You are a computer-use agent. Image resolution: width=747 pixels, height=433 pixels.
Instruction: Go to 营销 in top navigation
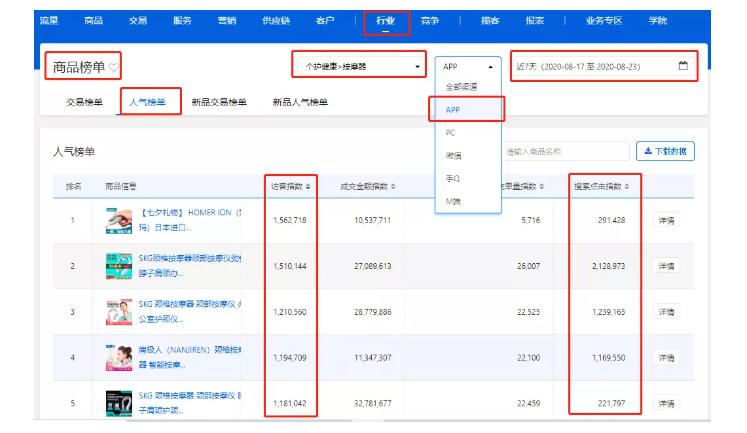227,20
